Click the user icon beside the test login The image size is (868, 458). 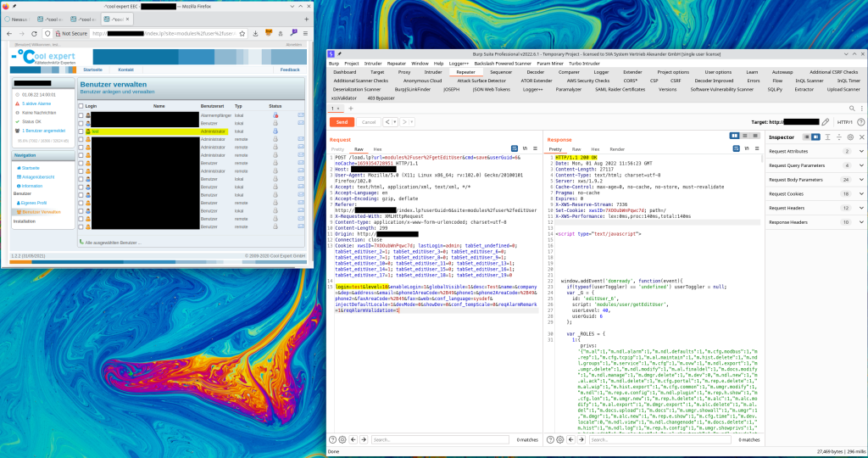click(87, 131)
